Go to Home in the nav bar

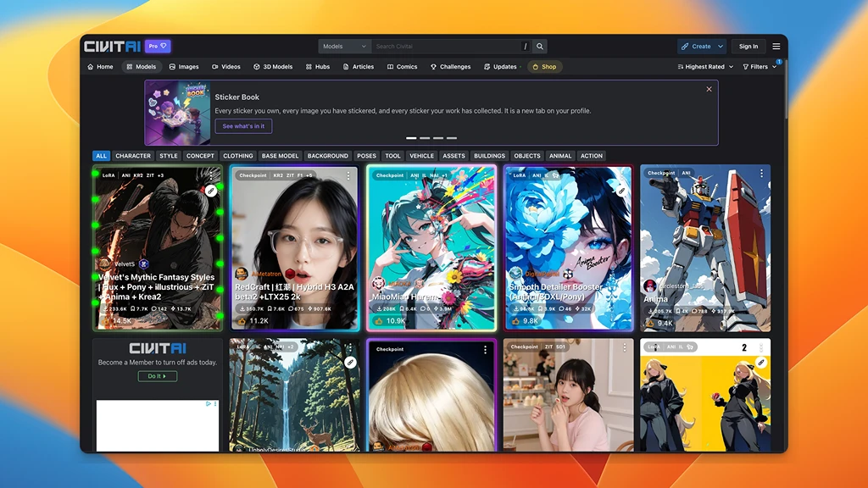click(100, 66)
